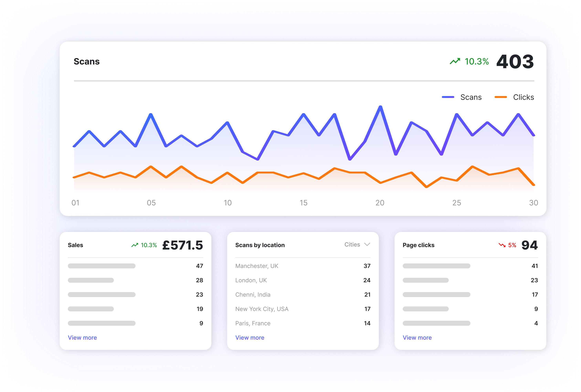Open View more in Page clicks card

417,338
